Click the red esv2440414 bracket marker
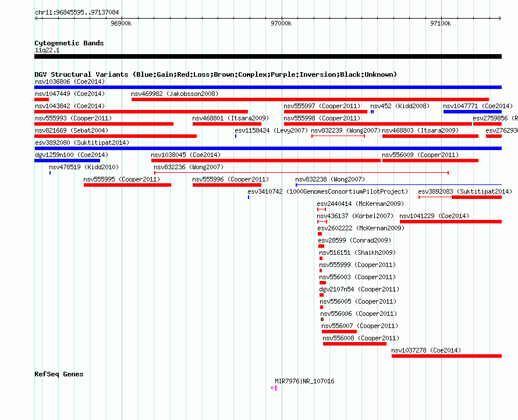The height and width of the screenshot is (420, 518). click(321, 209)
